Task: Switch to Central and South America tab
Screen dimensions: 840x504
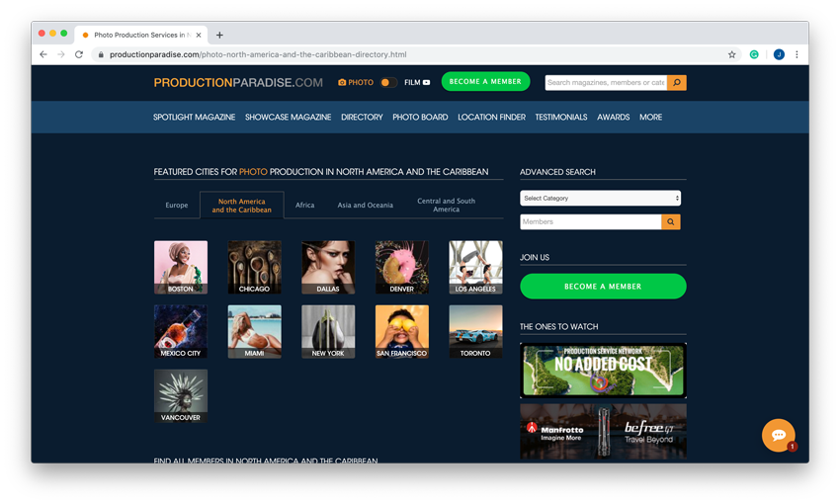Action: [447, 206]
